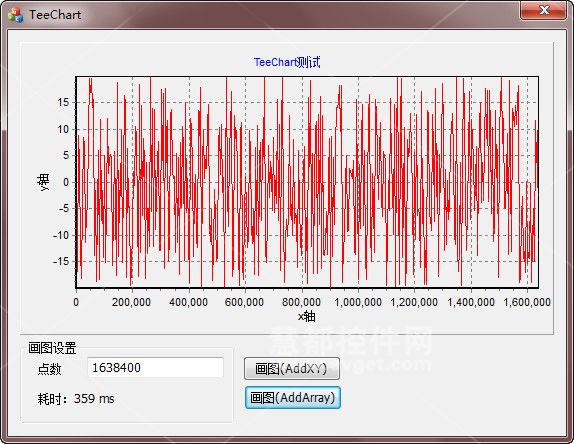
Task: Click the 画图(AddXY) button
Action: click(292, 369)
